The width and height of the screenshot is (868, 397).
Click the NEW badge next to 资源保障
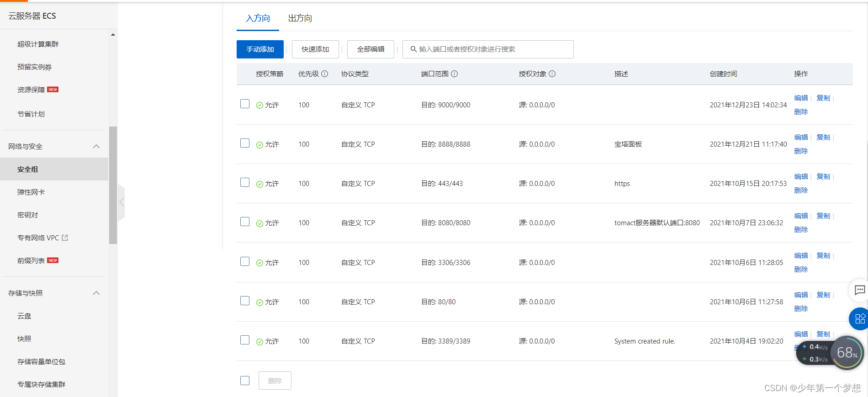(x=53, y=90)
